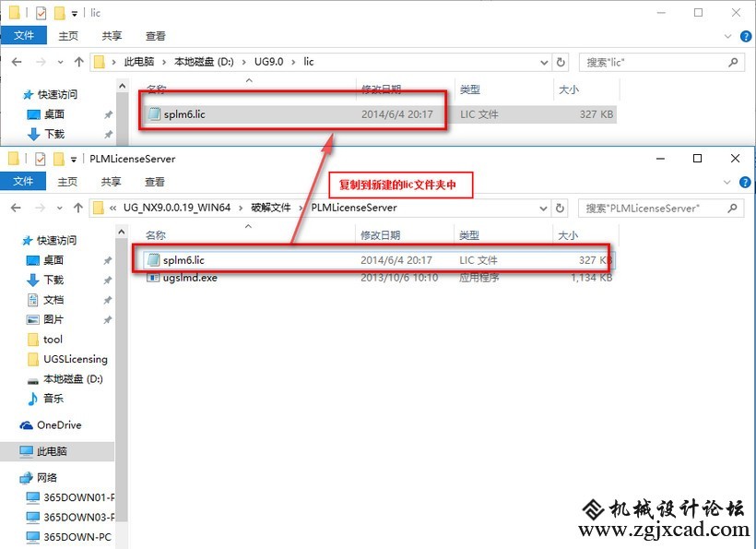The height and width of the screenshot is (549, 756).
Task: Select splm6.lic in the lic window
Action: click(381, 114)
